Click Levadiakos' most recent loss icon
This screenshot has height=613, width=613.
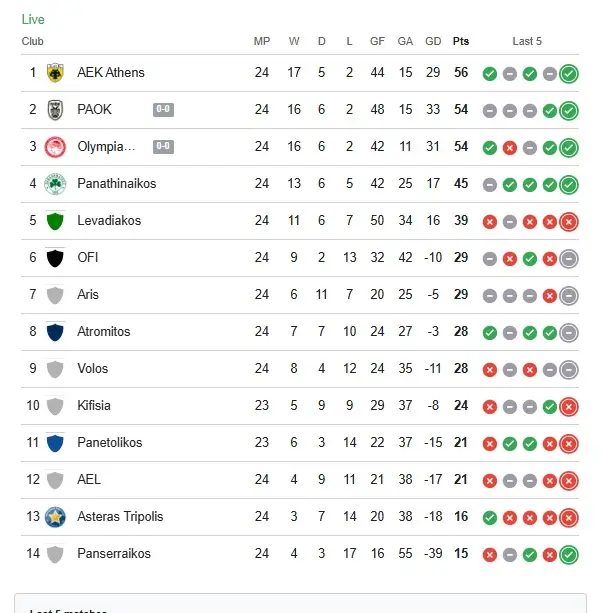pos(569,221)
